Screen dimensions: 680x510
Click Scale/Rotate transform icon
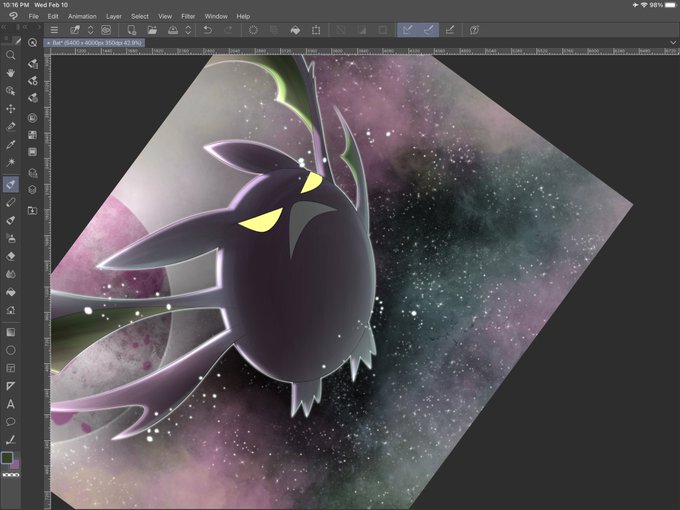(x=316, y=30)
